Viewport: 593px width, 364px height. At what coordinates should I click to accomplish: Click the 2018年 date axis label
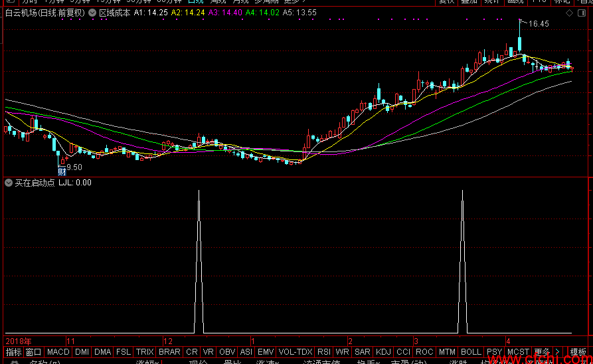19,341
